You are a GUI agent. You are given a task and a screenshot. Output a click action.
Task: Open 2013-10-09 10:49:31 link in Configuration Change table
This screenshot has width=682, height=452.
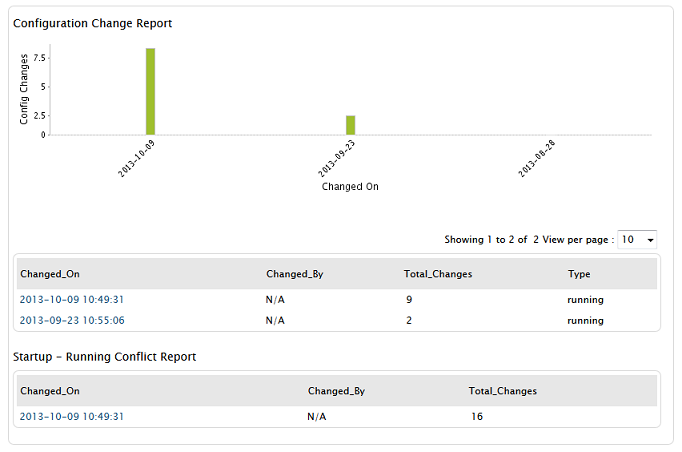point(72,299)
